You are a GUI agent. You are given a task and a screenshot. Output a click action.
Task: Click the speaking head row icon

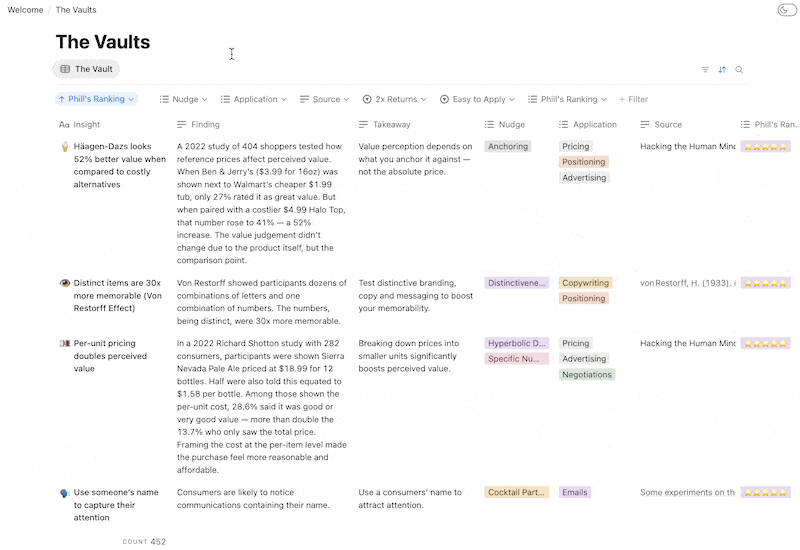click(64, 492)
